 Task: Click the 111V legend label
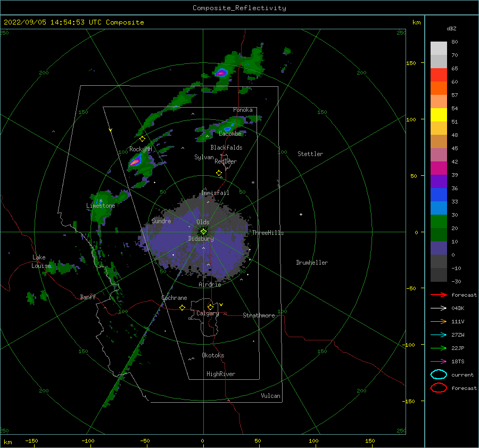(x=458, y=321)
